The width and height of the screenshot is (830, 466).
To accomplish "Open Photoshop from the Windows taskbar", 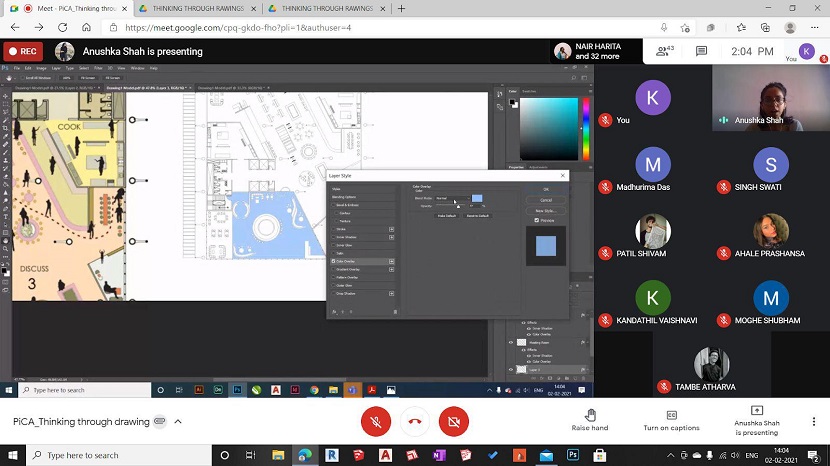I will 573,455.
